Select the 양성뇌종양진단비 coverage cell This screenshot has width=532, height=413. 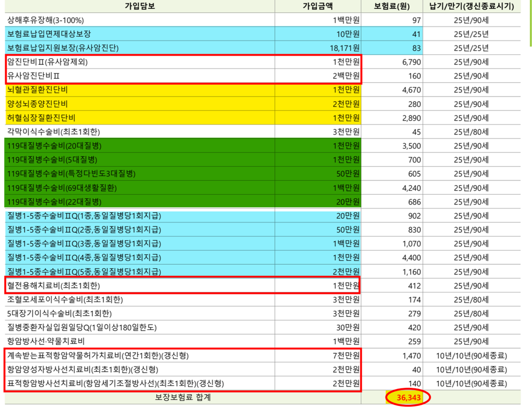(x=37, y=104)
